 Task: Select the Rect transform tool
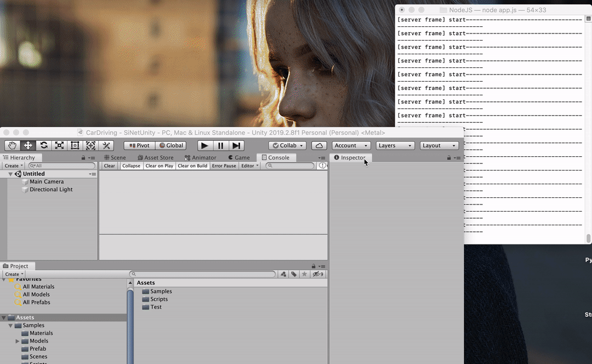coord(75,145)
